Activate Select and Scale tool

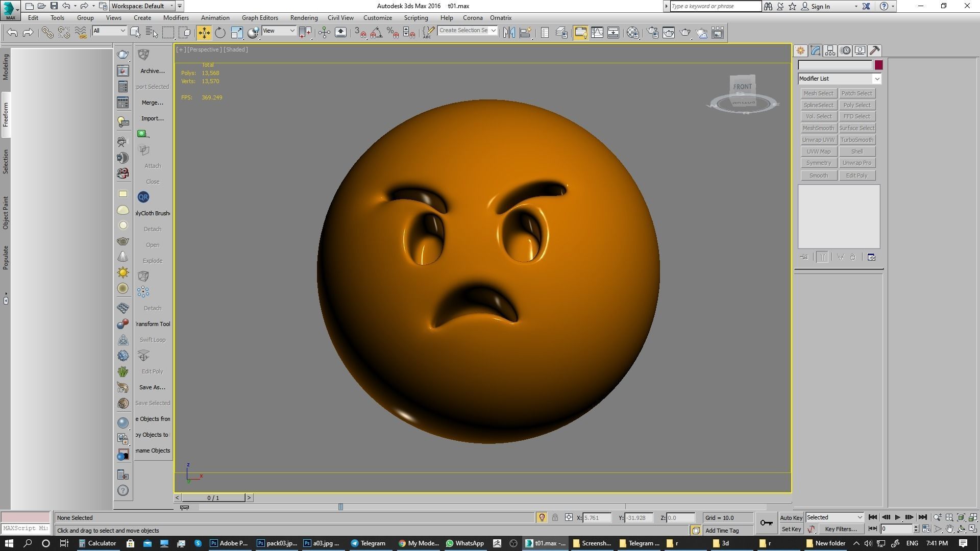tap(237, 33)
